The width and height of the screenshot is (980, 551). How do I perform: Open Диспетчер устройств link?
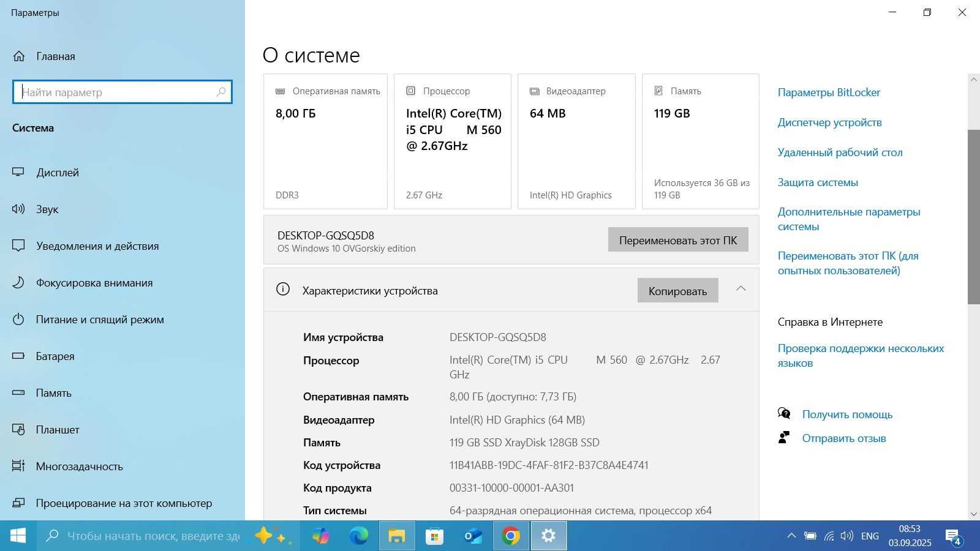pos(830,122)
